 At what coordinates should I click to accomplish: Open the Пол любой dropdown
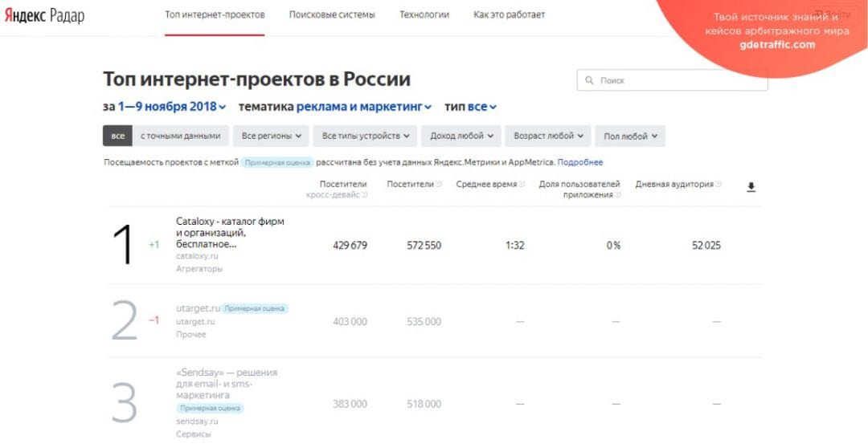pyautogui.click(x=630, y=136)
